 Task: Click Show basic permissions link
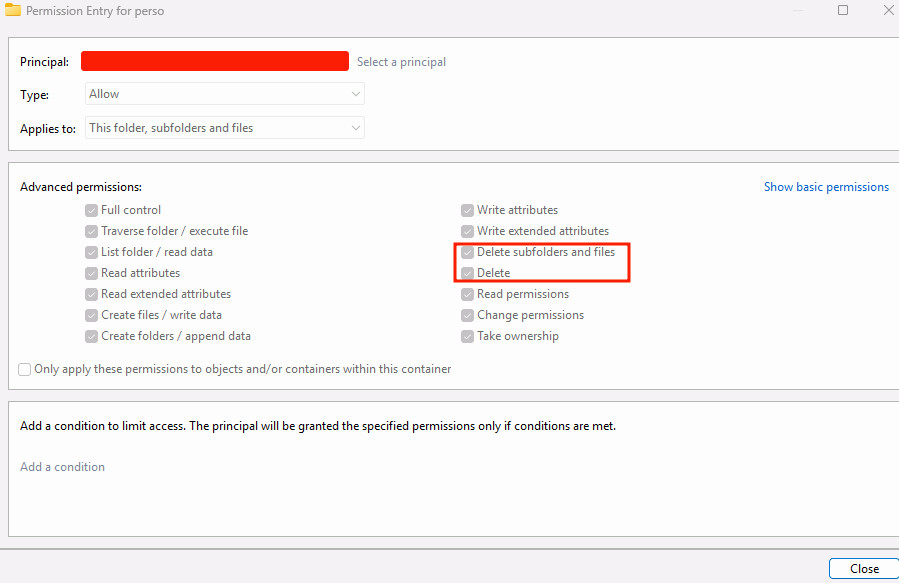tap(826, 187)
